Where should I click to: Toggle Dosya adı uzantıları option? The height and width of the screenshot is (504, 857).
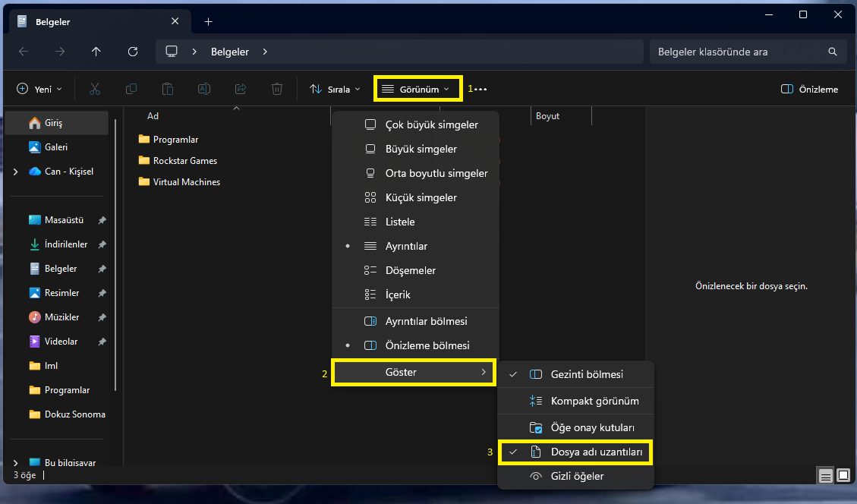(x=575, y=452)
